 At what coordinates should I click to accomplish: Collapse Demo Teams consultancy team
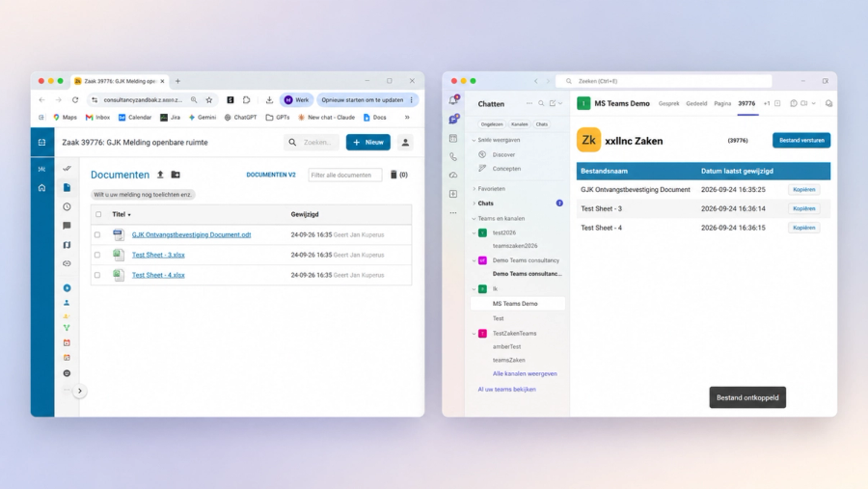[x=474, y=260]
